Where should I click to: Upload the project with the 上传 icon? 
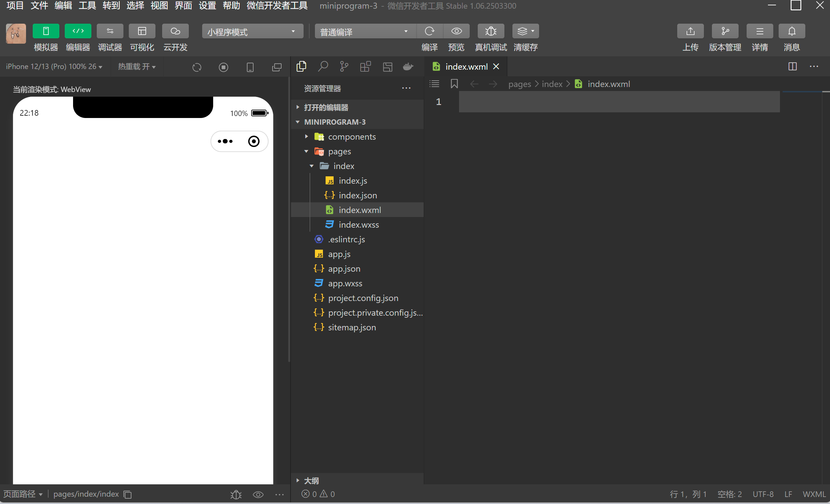click(690, 31)
